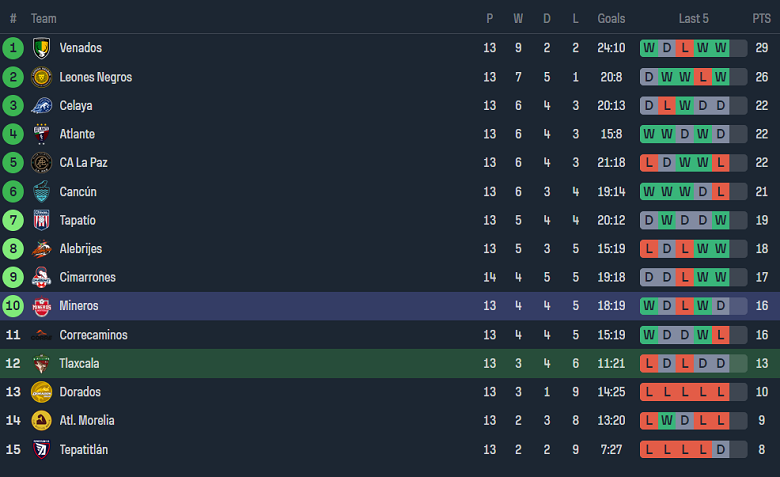Click Venados' most recent win result badge

(720, 48)
